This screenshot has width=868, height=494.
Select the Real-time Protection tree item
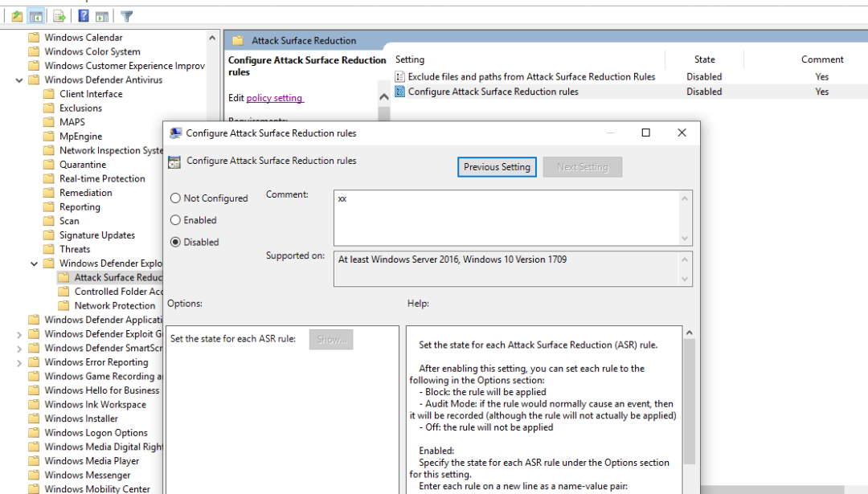[x=102, y=178]
